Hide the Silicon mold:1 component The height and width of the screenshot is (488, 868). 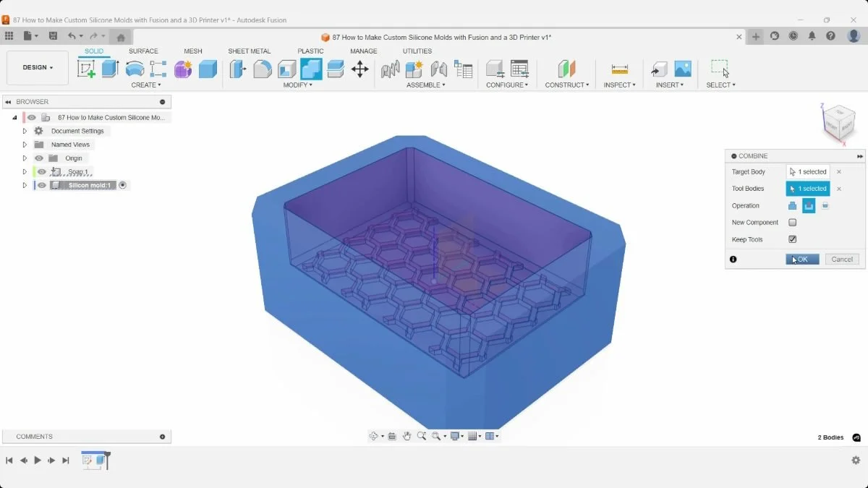pyautogui.click(x=42, y=185)
